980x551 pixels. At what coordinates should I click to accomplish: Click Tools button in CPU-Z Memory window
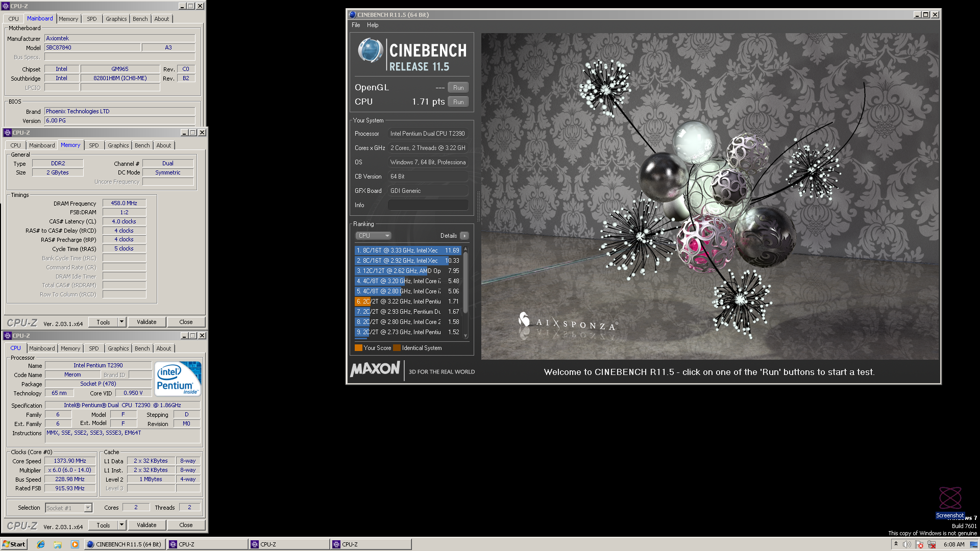(104, 322)
